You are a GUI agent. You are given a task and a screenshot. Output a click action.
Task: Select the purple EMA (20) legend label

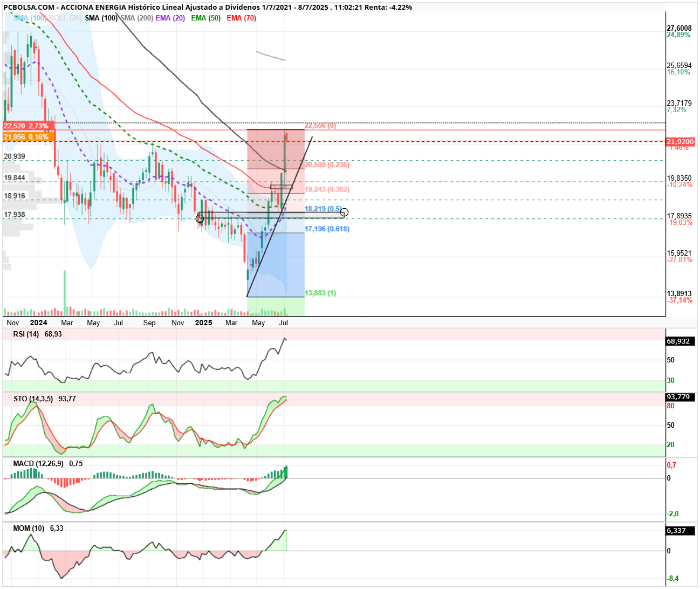point(170,18)
